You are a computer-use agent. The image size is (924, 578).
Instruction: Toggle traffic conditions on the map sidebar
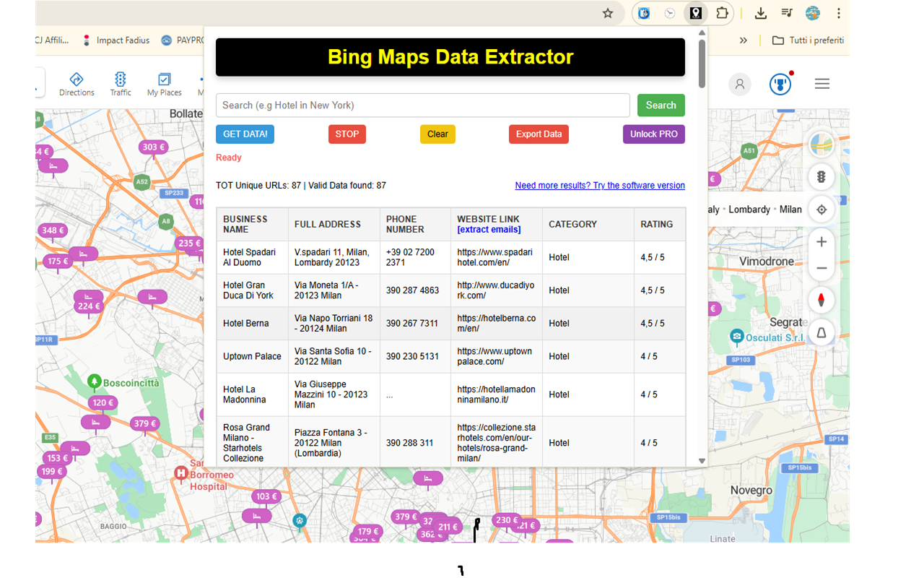pos(821,177)
